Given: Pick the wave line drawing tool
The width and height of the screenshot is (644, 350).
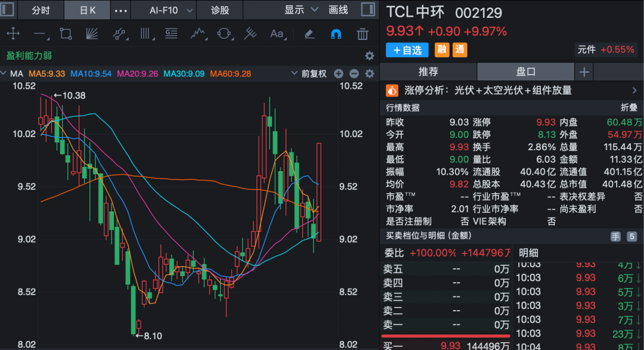Looking at the screenshot, I should tap(199, 33).
